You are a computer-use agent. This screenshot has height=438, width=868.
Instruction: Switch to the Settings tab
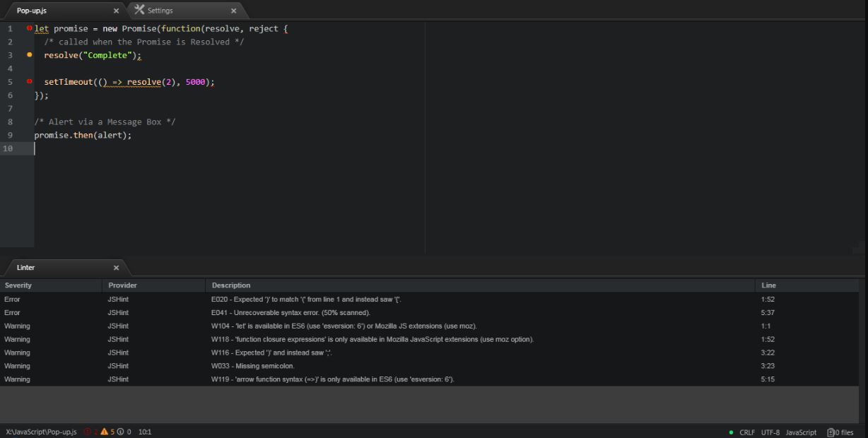160,11
